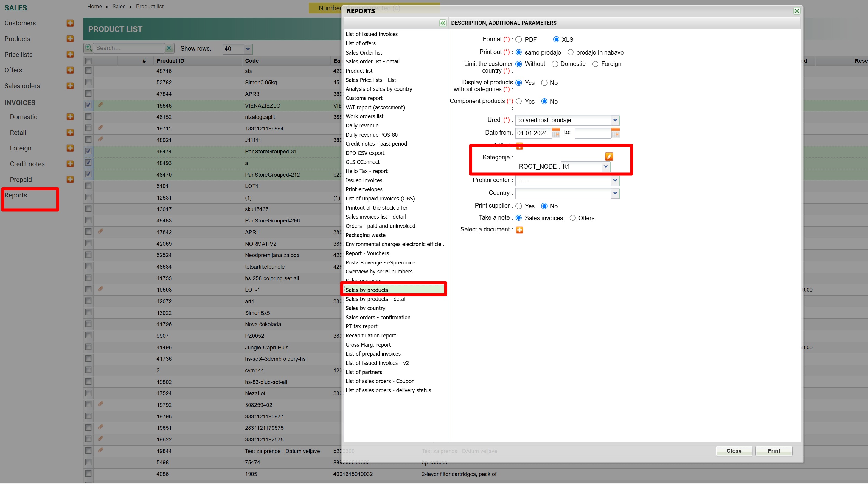Select Offers for Take a note
Image resolution: width=868 pixels, height=484 pixels.
click(x=572, y=218)
